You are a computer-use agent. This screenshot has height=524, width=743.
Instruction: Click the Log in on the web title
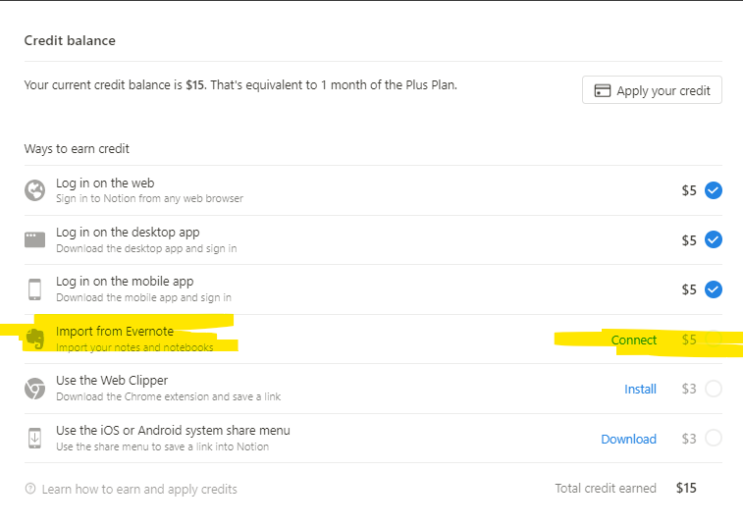pos(105,183)
